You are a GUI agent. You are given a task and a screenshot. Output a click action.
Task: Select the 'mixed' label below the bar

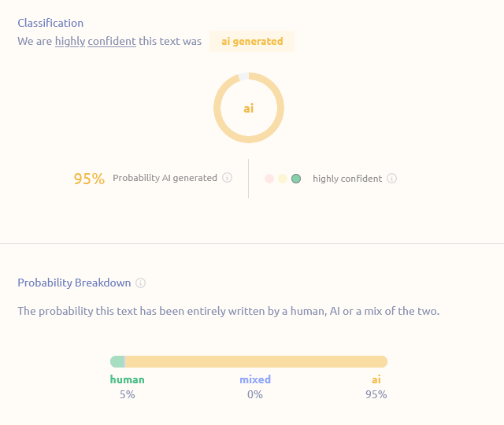255,379
